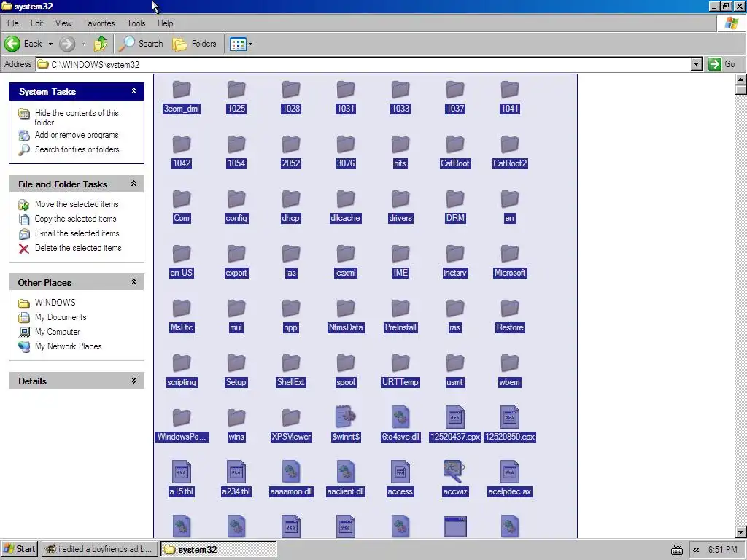Select the dllcache folder icon

click(x=345, y=199)
